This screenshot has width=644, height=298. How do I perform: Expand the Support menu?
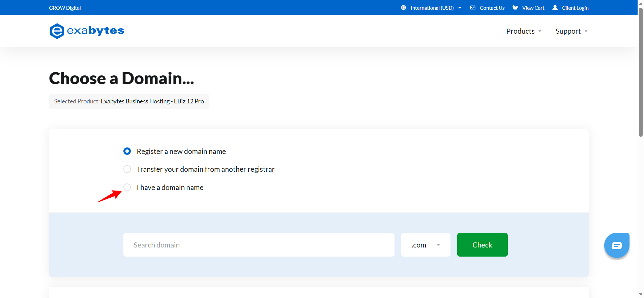572,31
